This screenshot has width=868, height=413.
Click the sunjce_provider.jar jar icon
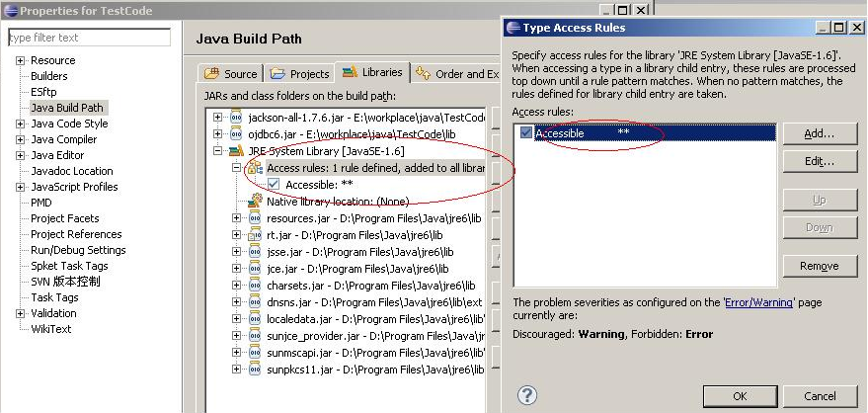(x=255, y=336)
